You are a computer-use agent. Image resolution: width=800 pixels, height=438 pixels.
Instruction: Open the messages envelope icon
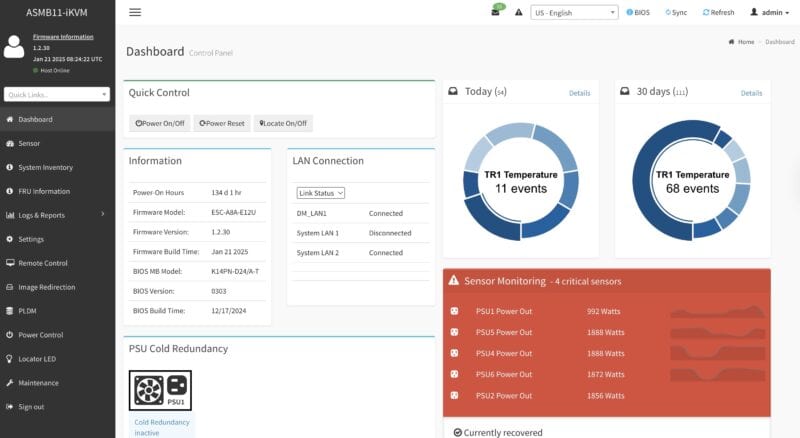(495, 12)
